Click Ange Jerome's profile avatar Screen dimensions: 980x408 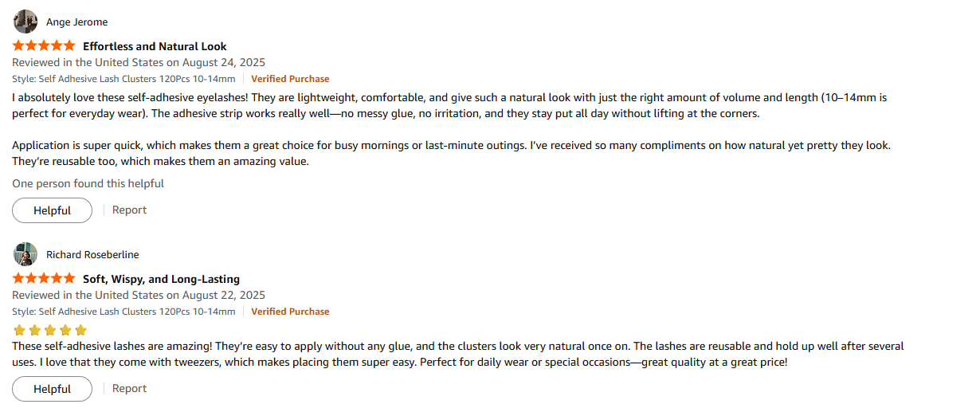point(25,22)
